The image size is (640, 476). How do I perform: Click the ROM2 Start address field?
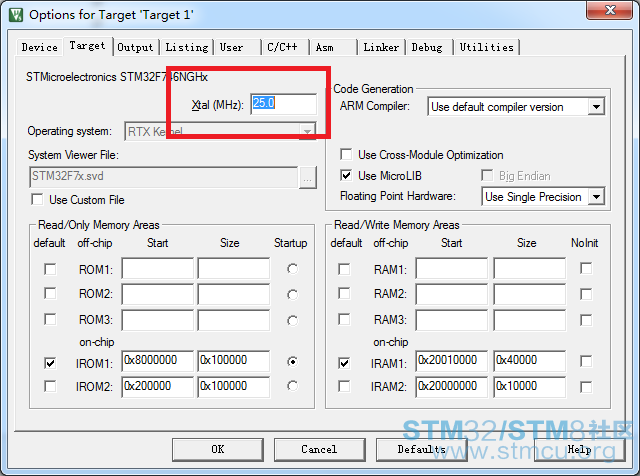pos(158,294)
